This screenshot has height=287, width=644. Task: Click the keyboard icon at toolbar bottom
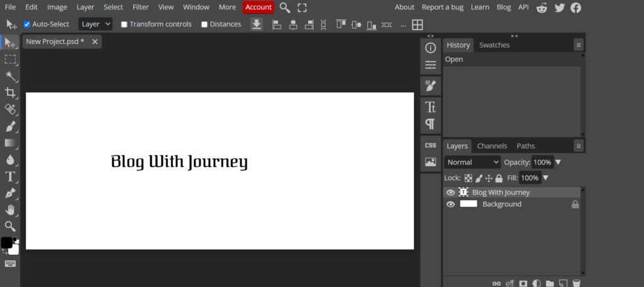tap(10, 264)
